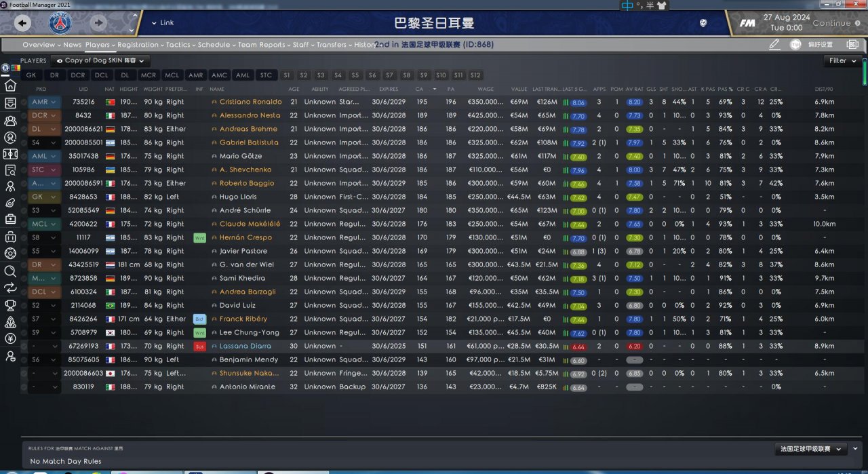Open the S4 position dropdown for Gabriel Batistuta
The height and width of the screenshot is (474, 868).
[45, 142]
